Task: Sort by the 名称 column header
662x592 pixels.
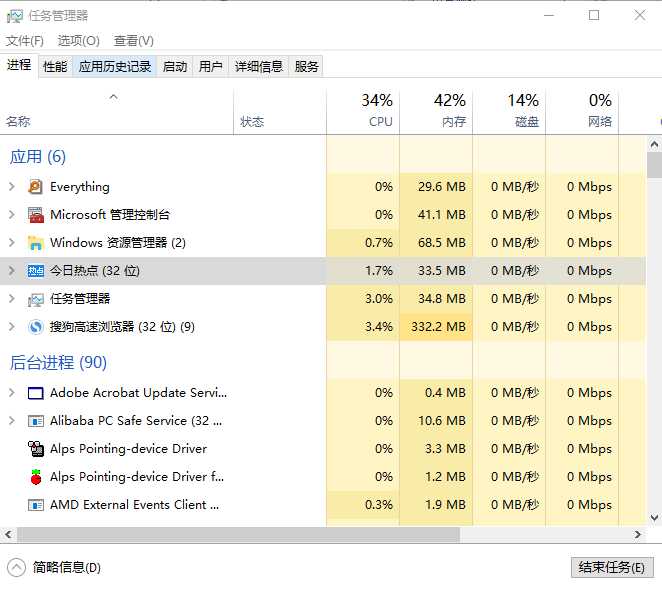Action: [117, 111]
